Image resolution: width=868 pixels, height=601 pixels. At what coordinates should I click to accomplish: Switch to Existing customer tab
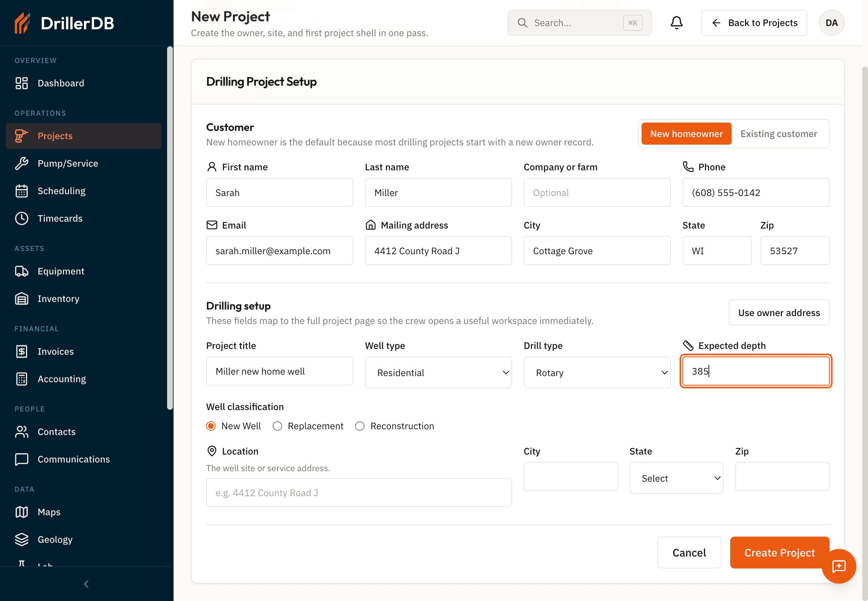(x=778, y=134)
